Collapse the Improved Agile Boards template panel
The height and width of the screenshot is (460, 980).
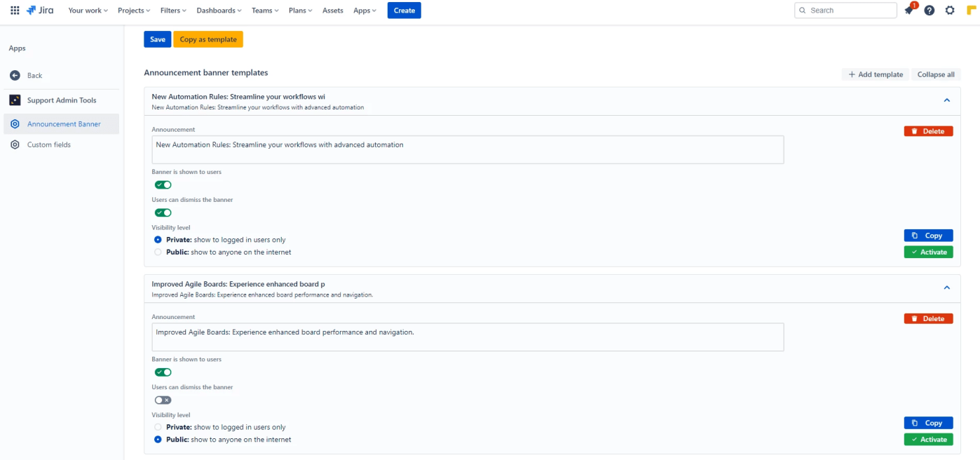click(946, 287)
